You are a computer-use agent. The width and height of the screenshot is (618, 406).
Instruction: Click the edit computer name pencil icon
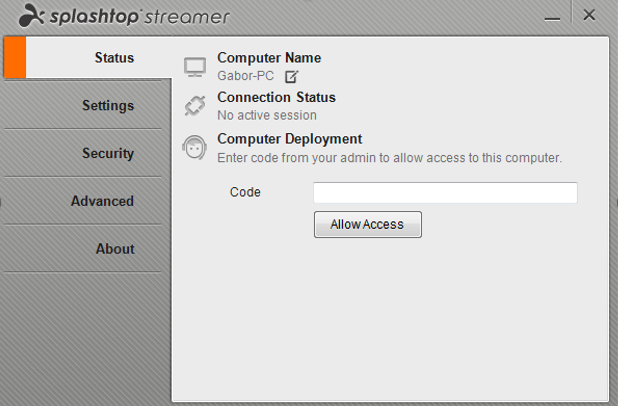click(x=292, y=76)
